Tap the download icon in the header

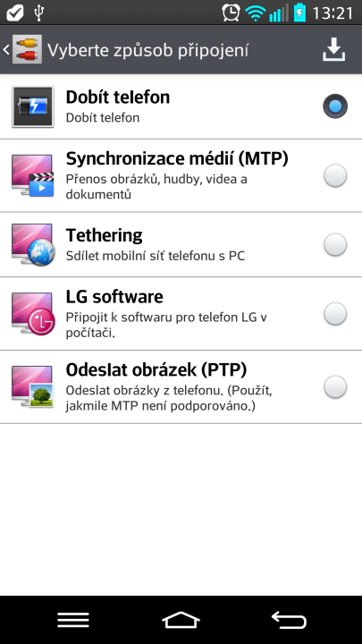click(x=333, y=50)
